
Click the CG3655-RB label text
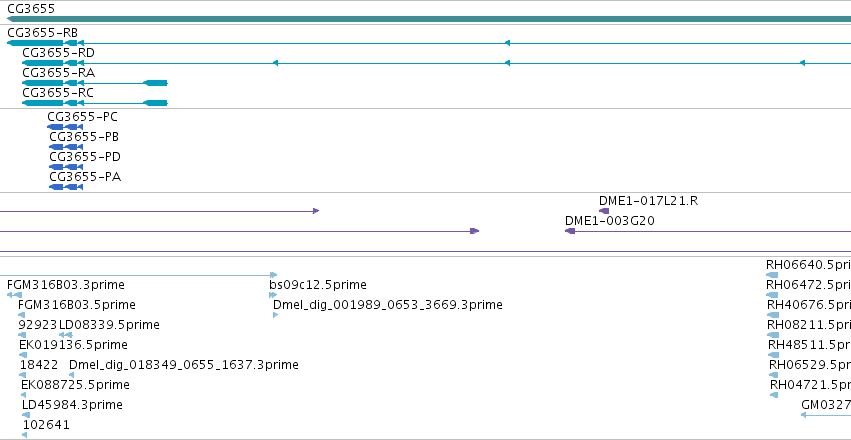42,33
